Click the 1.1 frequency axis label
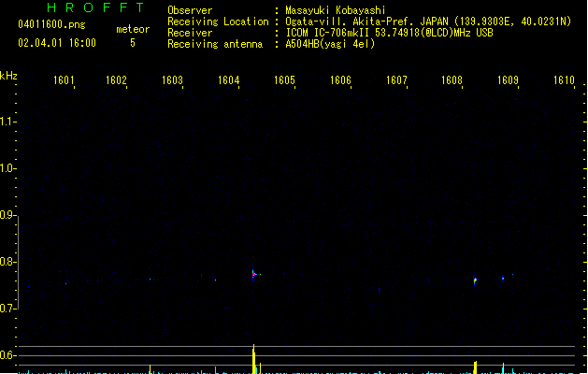 pyautogui.click(x=7, y=122)
